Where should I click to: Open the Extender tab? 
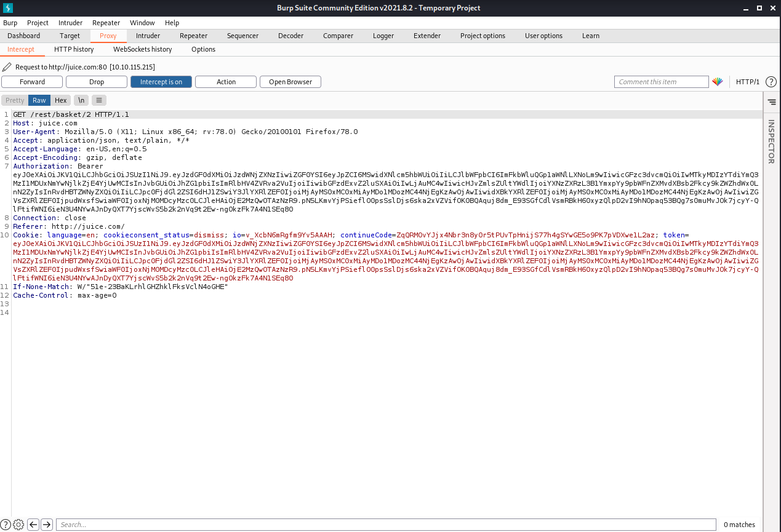[427, 36]
